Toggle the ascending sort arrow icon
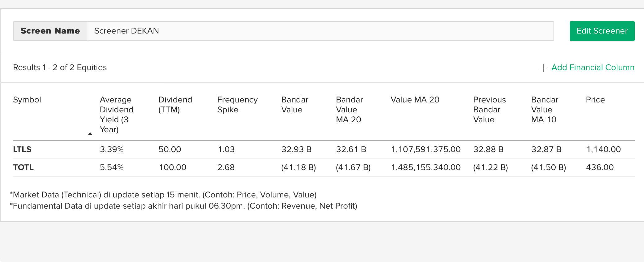 (x=90, y=134)
